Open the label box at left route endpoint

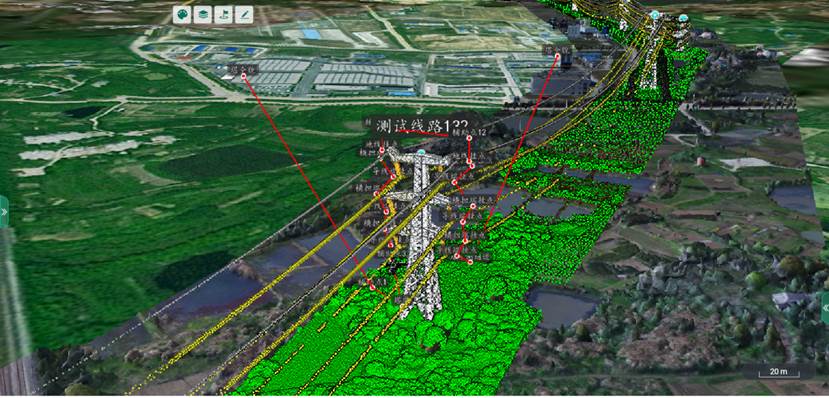tap(243, 69)
